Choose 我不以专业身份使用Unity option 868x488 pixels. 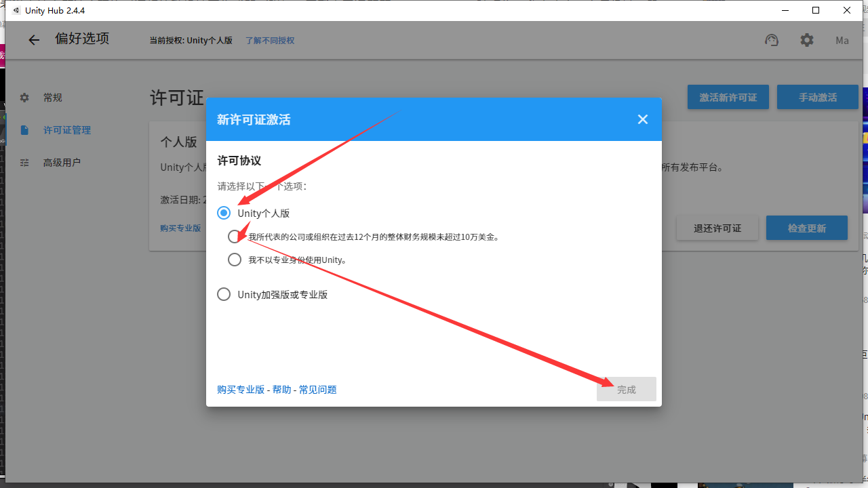pos(235,259)
